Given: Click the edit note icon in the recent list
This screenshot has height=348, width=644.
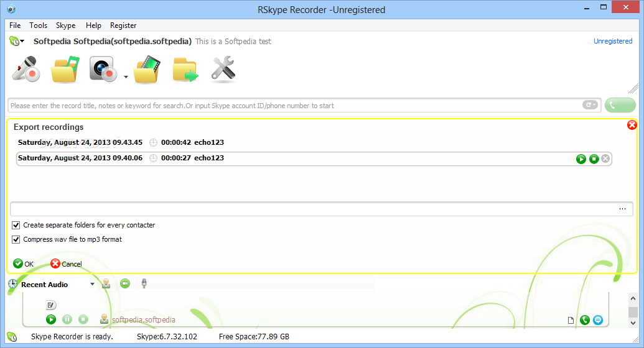Looking at the screenshot, I should tap(51, 305).
